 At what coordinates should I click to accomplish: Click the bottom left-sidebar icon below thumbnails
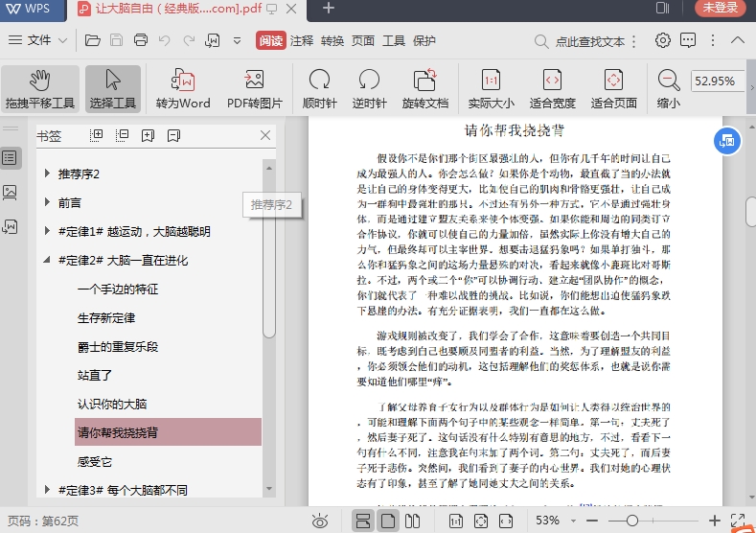tap(11, 226)
